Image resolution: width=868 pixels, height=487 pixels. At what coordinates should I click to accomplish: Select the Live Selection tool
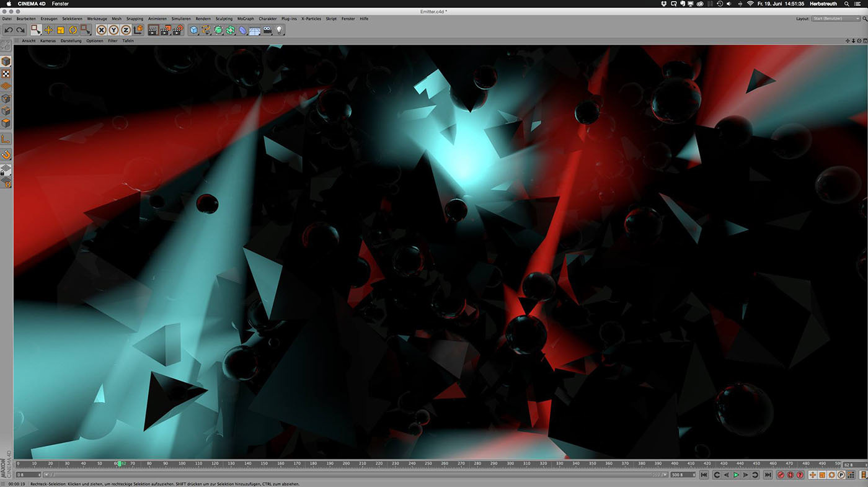tap(37, 30)
